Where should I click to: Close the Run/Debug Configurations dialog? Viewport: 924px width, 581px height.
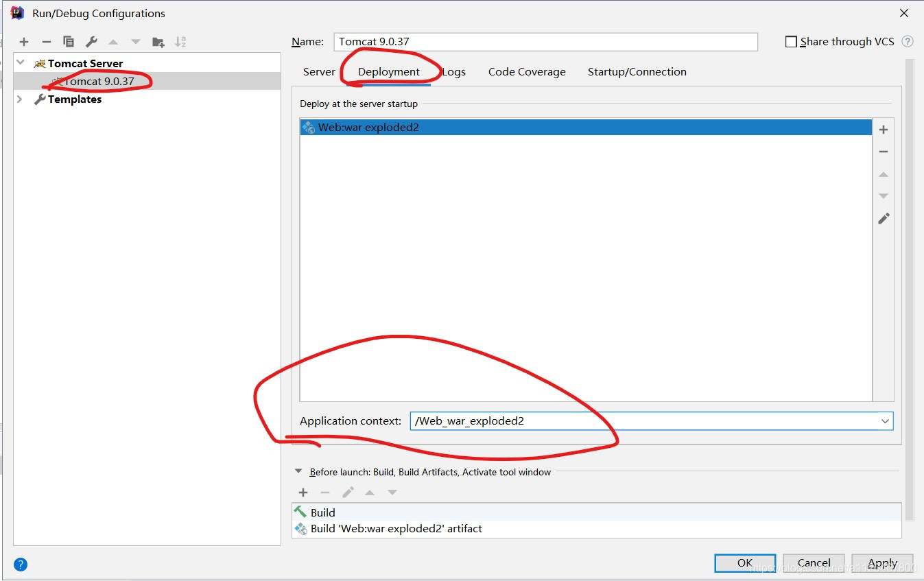[903, 13]
